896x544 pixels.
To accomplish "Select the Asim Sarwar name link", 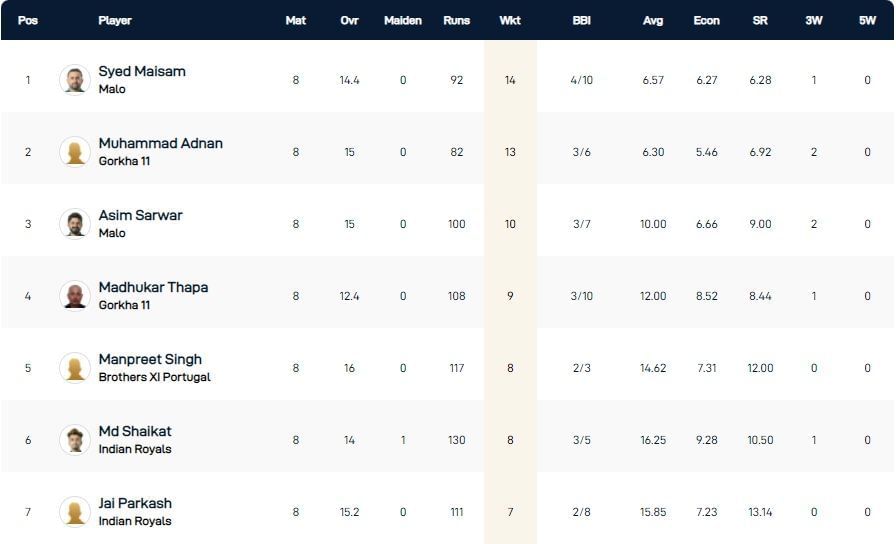I will tap(140, 215).
